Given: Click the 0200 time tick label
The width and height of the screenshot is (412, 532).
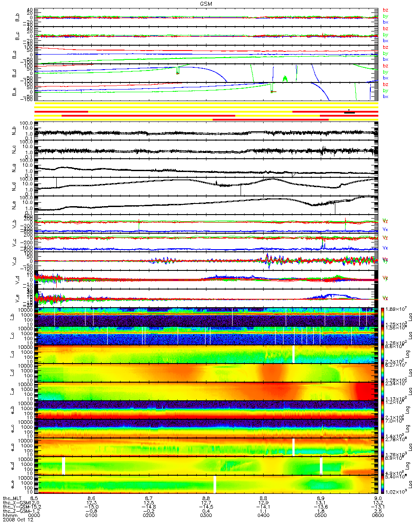Looking at the screenshot, I should [x=148, y=516].
